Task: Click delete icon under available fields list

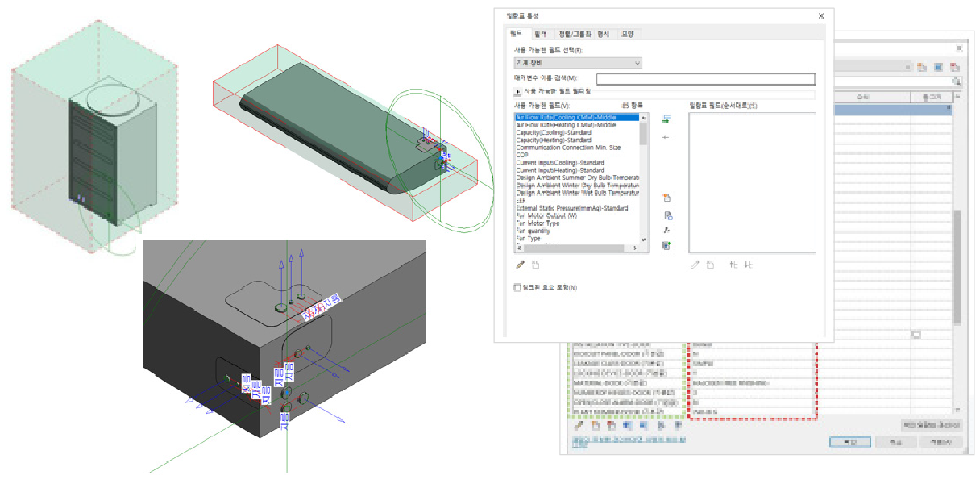Action: click(x=535, y=265)
